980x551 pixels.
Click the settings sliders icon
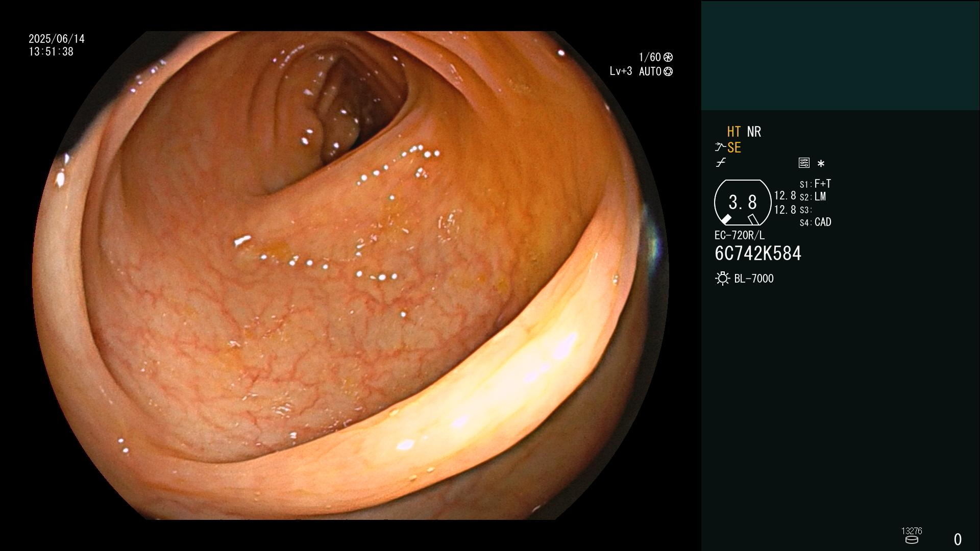pyautogui.click(x=804, y=163)
